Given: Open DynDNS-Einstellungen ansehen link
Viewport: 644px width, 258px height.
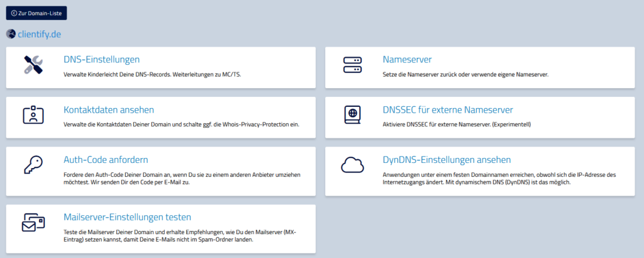Looking at the screenshot, I should tap(447, 159).
